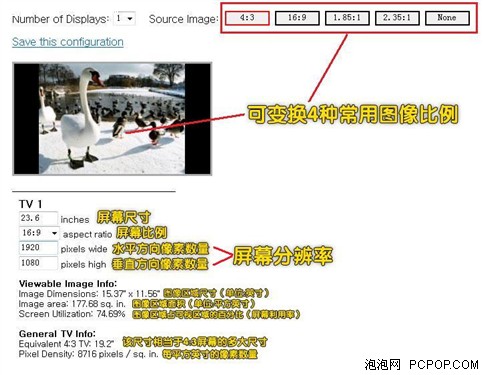The image size is (483, 375).
Task: Click the pixels high input field
Action: tap(38, 263)
